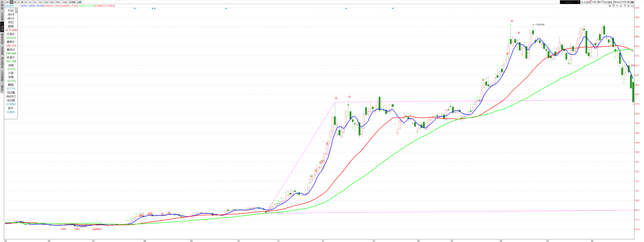Switch to 1分 minute chart
This screenshot has height=242, width=644.
[x=30, y=2]
